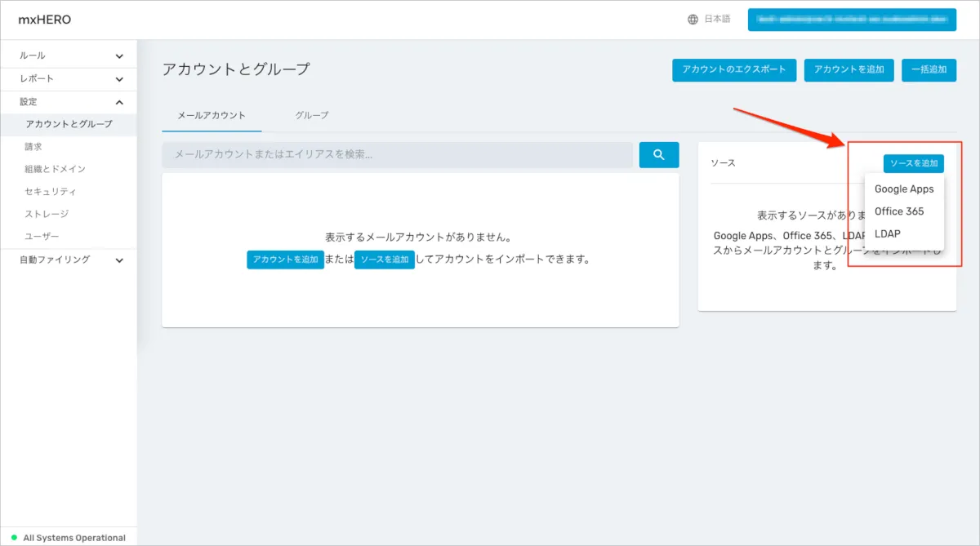Switch to the グループ tab
The height and width of the screenshot is (546, 980).
tap(312, 115)
